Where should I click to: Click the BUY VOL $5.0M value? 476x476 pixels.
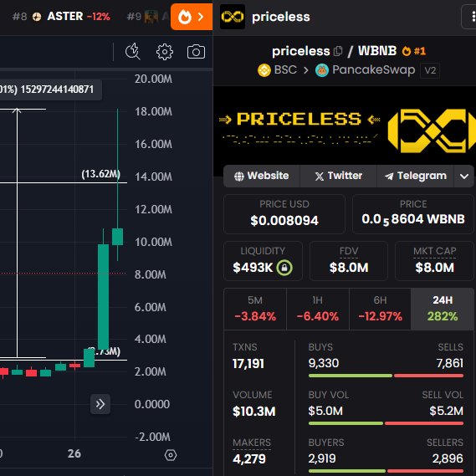click(325, 411)
